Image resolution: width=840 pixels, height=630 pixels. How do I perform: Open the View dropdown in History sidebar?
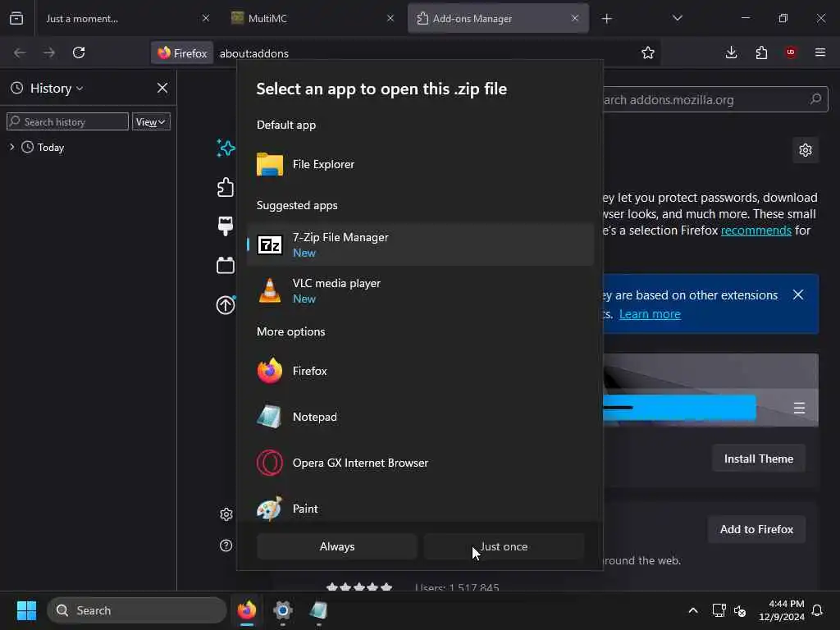151,121
